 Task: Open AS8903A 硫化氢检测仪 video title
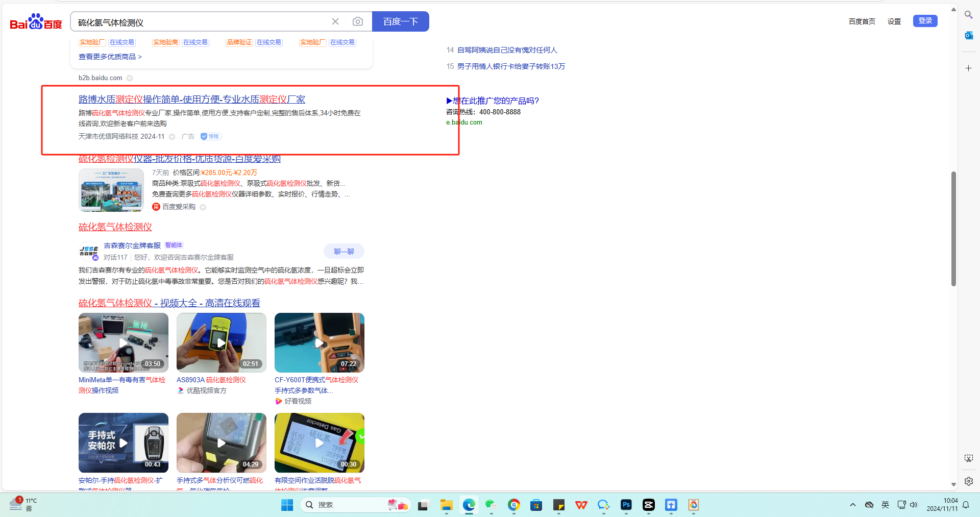211,380
